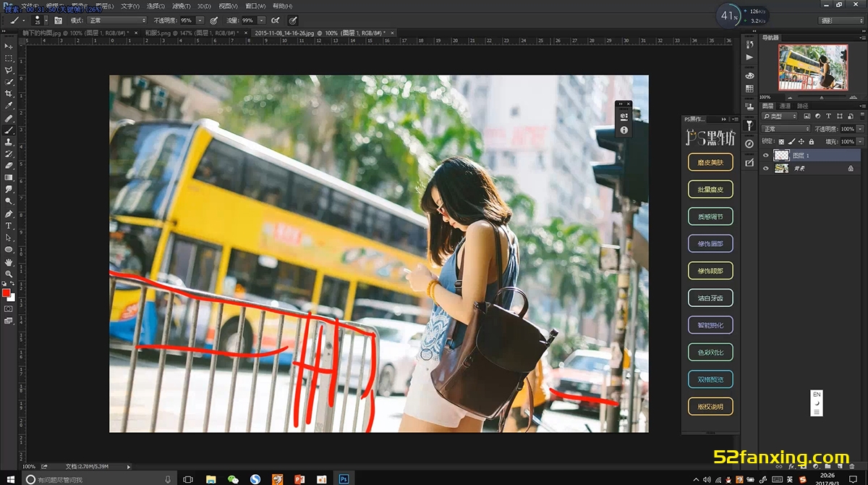Open the 文字 menu

[x=130, y=6]
